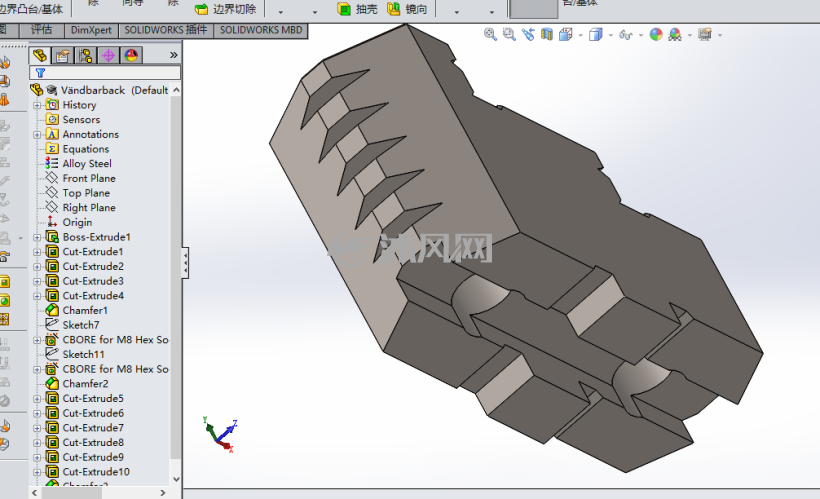Switch to the PropertyManager tab
Image resolution: width=820 pixels, height=499 pixels.
click(x=63, y=55)
